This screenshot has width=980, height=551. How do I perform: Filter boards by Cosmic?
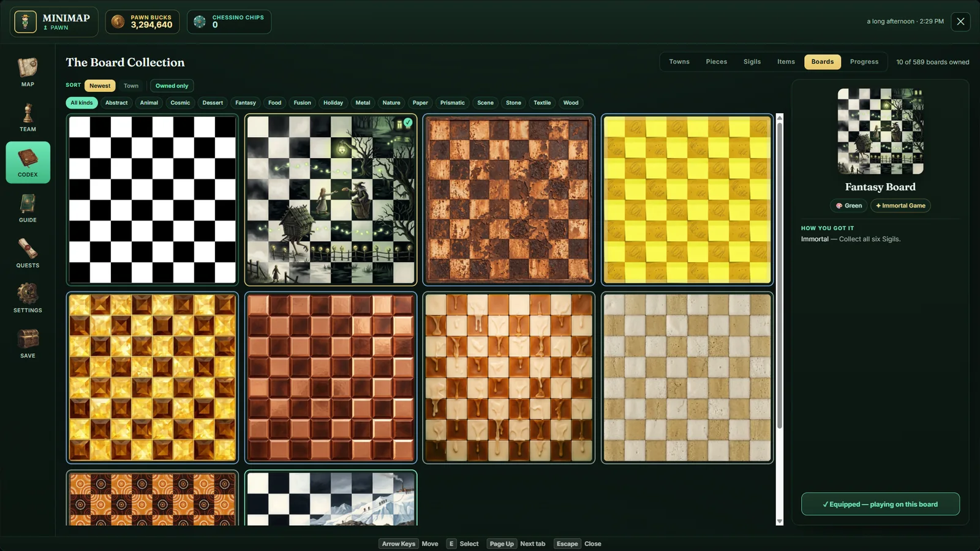(180, 103)
